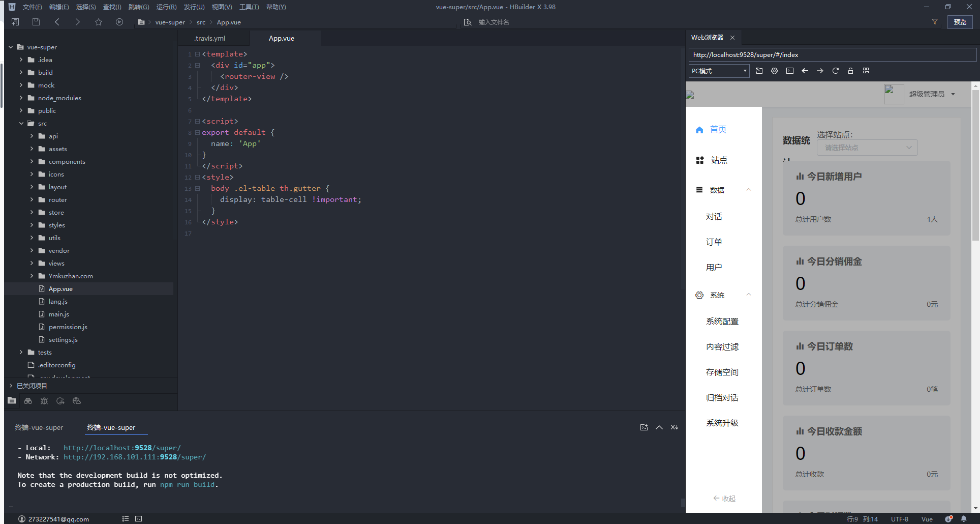
Task: Collapse the src folder
Action: (x=21, y=124)
